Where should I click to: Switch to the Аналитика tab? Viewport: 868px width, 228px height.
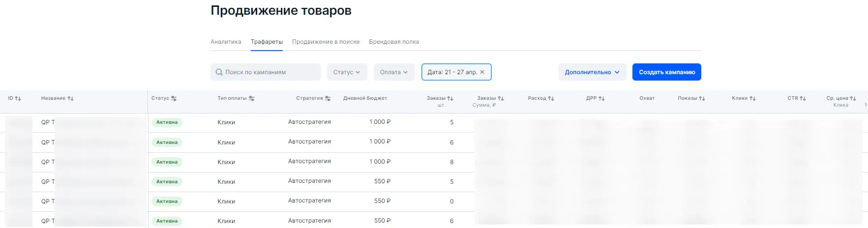coord(226,42)
